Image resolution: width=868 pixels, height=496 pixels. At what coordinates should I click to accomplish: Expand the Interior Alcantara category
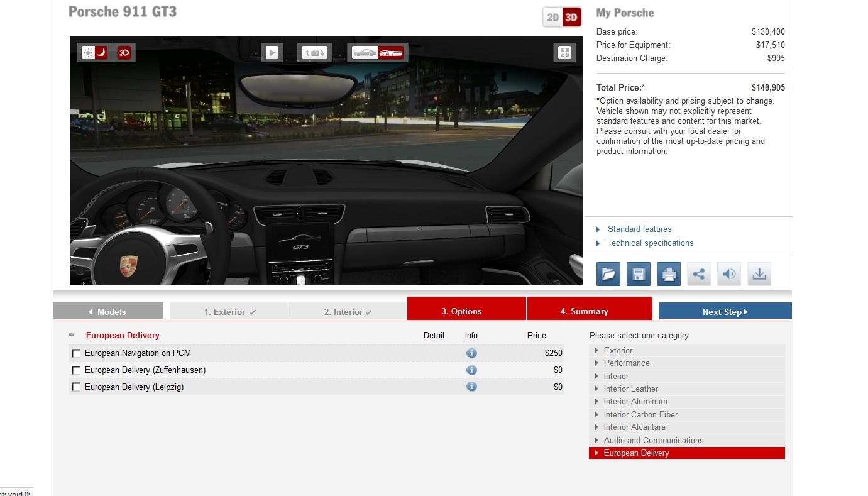point(687,427)
